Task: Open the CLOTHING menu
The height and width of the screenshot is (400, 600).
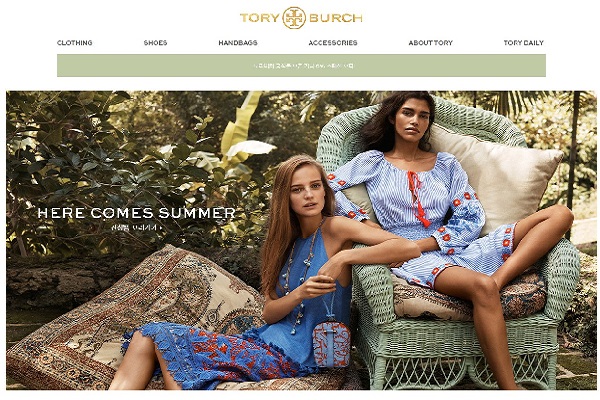Action: pos(75,43)
